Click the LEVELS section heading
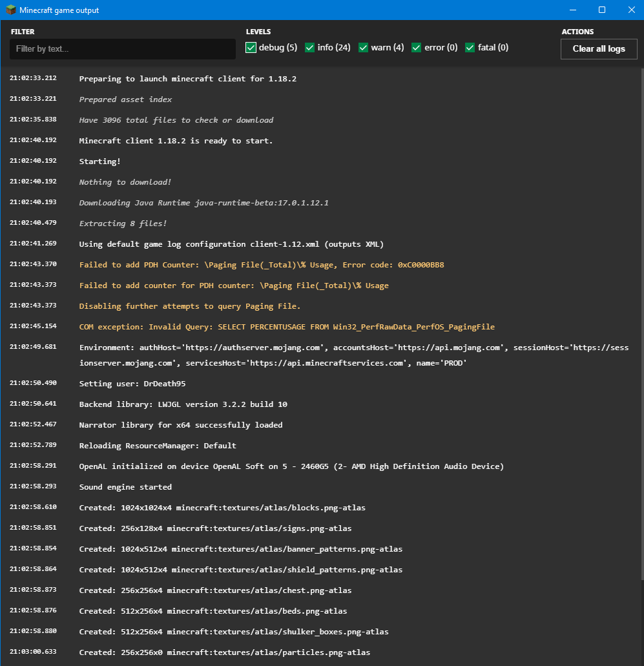The width and height of the screenshot is (644, 666). 258,32
